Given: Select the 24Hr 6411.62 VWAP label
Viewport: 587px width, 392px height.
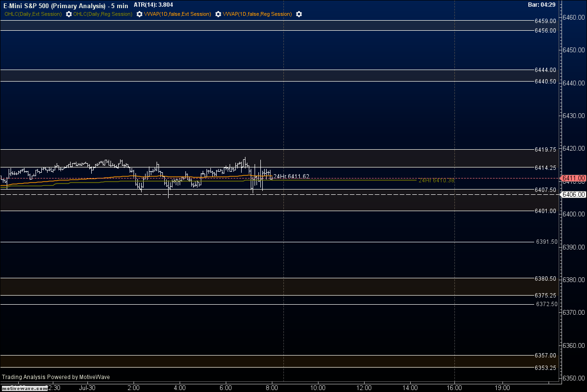Looking at the screenshot, I should 292,177.
